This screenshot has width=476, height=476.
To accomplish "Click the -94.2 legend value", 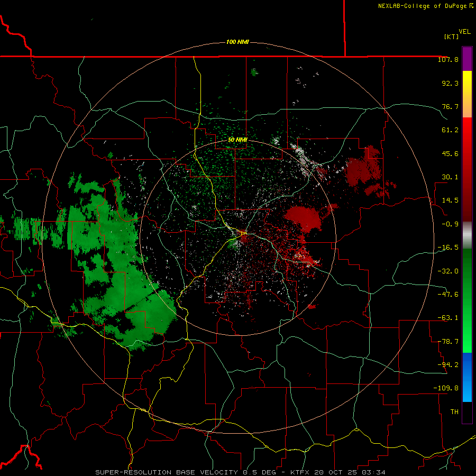I will coord(448,365).
